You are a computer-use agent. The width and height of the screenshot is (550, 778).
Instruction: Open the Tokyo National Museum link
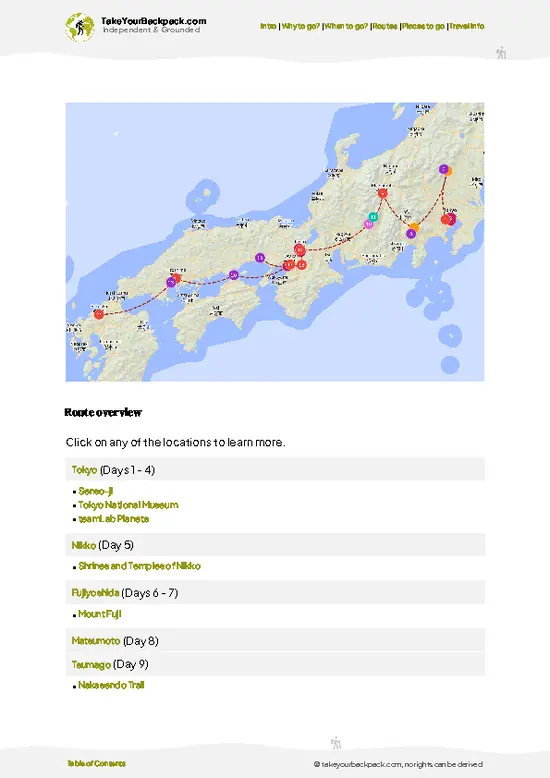(x=128, y=505)
